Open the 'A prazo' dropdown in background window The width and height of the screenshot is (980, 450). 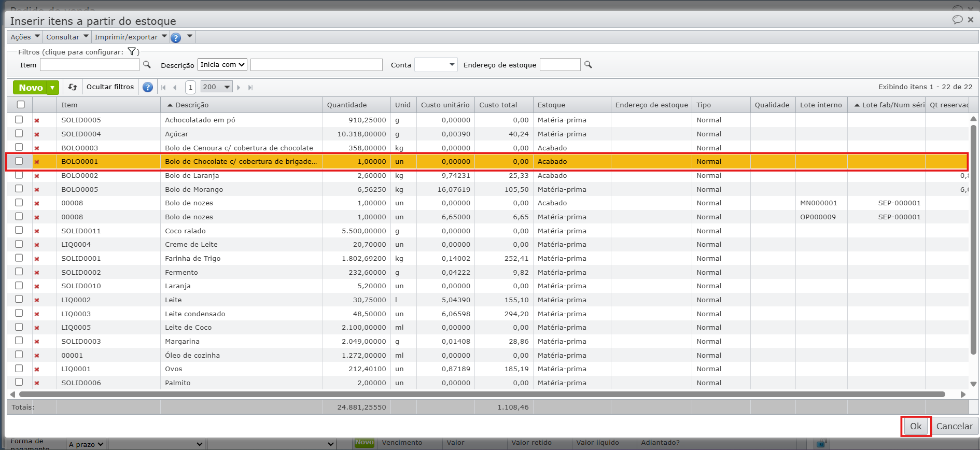(x=87, y=444)
